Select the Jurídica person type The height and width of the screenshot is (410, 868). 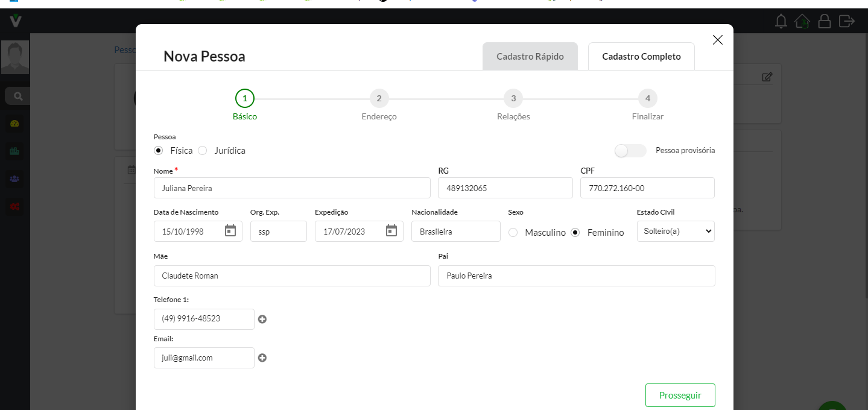pyautogui.click(x=202, y=151)
